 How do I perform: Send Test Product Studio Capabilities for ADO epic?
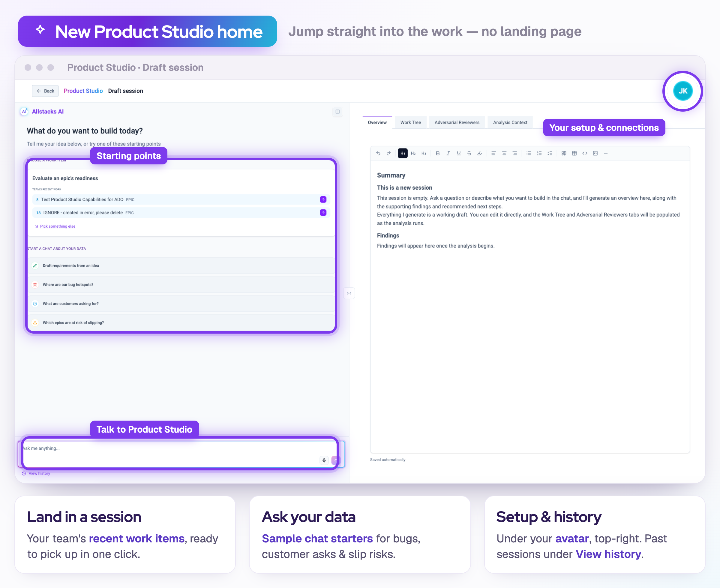(323, 199)
